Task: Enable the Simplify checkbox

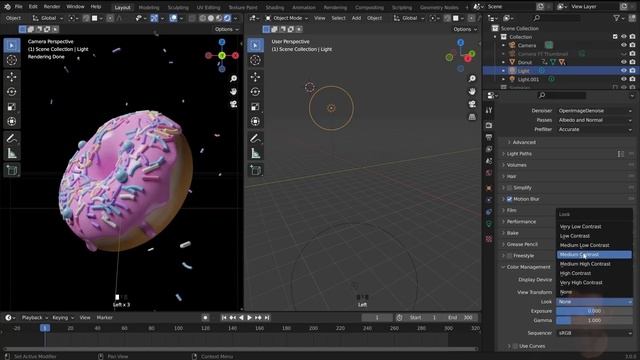Action: coord(509,188)
